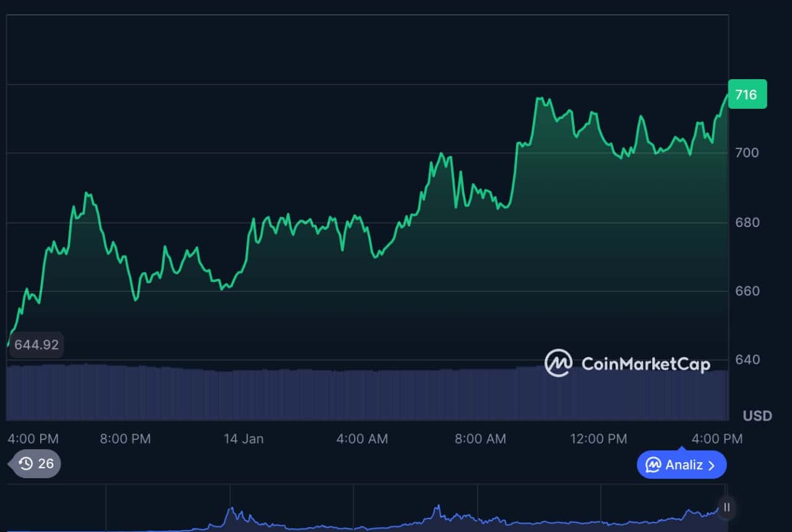Click the 14 Jan date label

(244, 439)
